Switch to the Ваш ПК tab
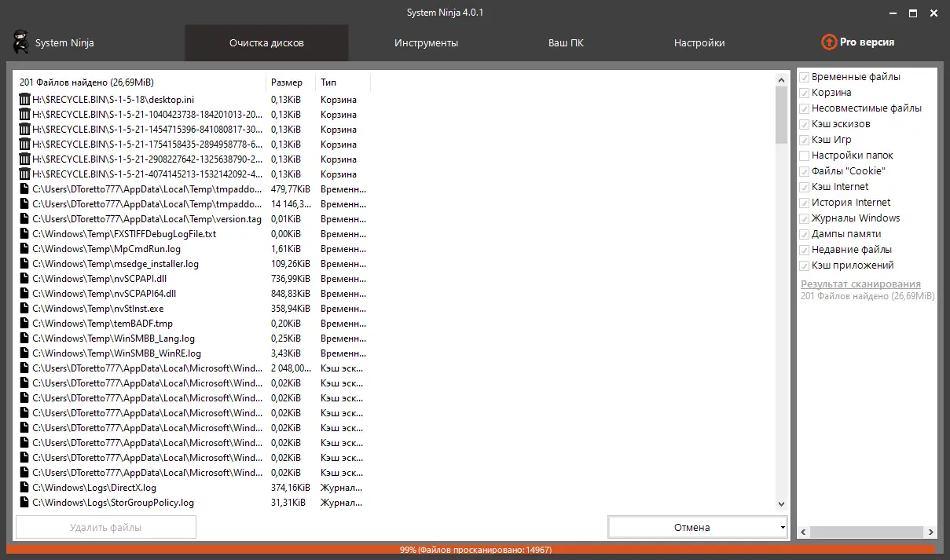Image resolution: width=950 pixels, height=560 pixels. coord(566,43)
